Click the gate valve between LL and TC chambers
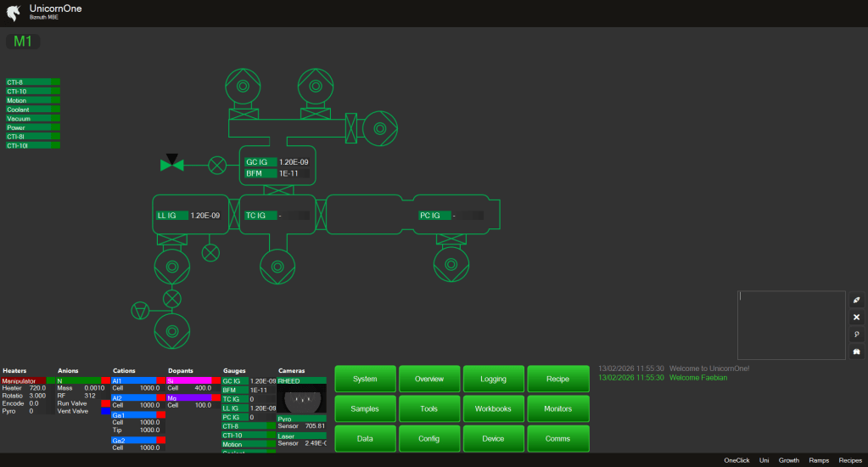Image resolution: width=868 pixels, height=467 pixels. 232,216
